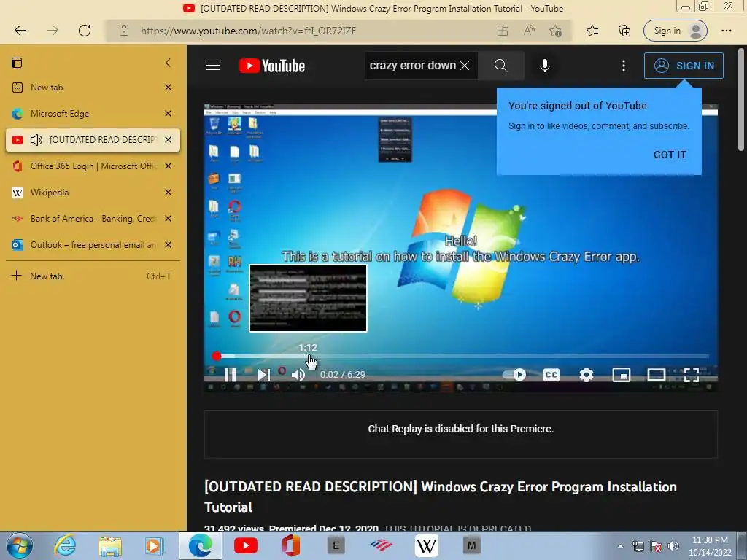Switch to miniplayer
Screen dimensions: 747x560
622,375
